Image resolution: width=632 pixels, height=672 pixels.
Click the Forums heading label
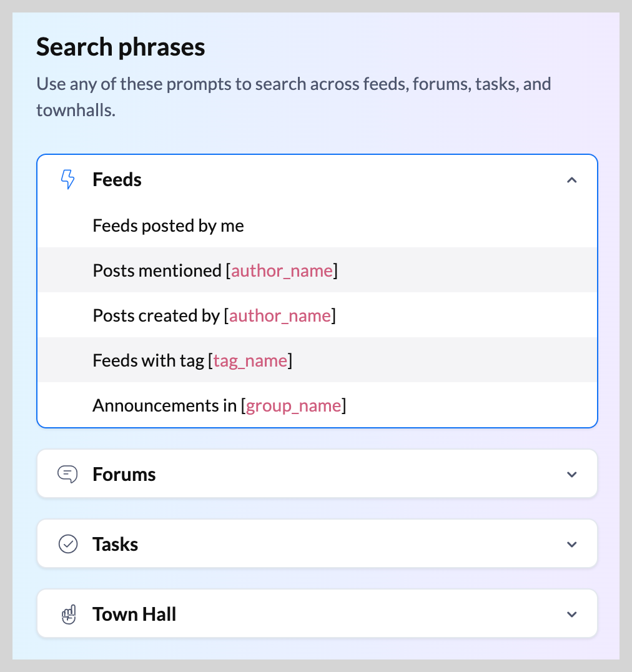[x=124, y=475]
